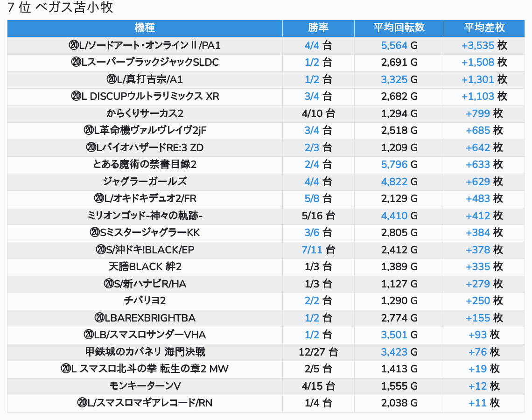This screenshot has width=532, height=420.
Task: Select L革命機ヴァルヴレイヴ2jF machine name
Action: [145, 130]
